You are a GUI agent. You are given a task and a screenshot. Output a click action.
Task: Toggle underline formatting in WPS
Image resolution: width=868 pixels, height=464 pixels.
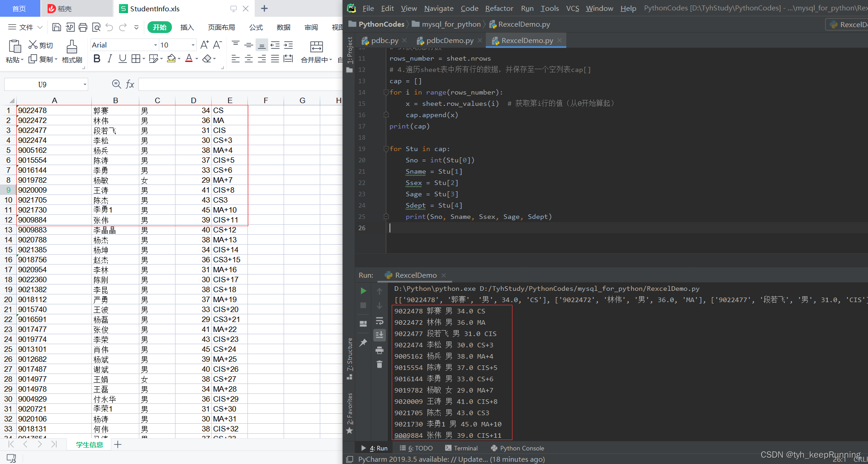click(123, 59)
